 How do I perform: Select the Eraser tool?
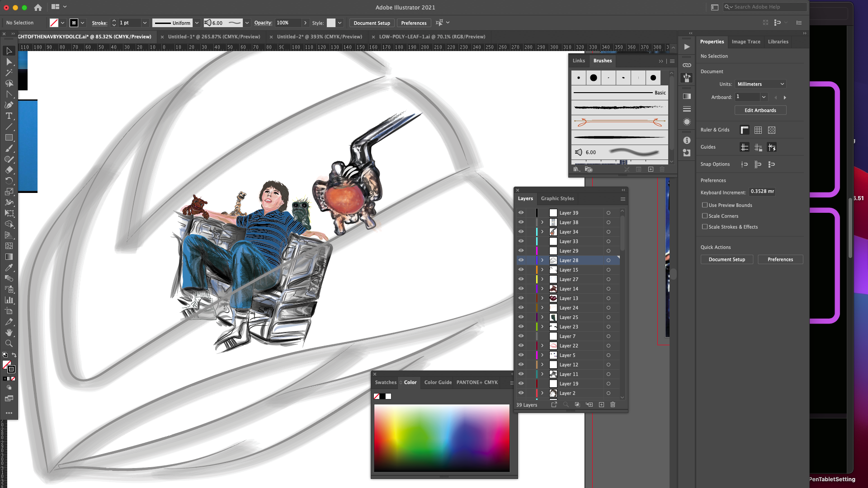coord(9,170)
